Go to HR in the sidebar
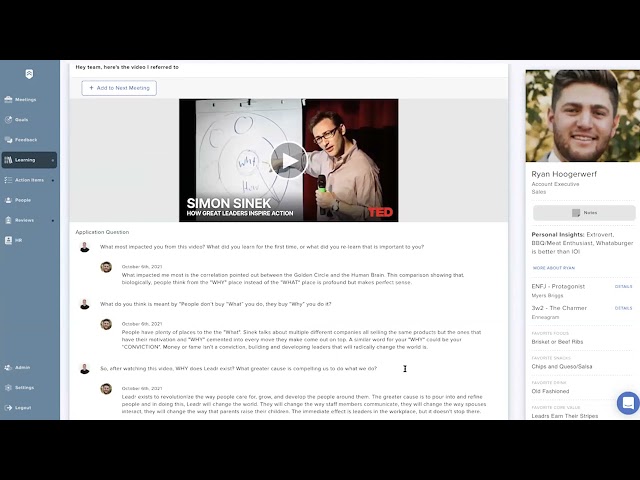Viewport: 640px width, 480px height. [x=18, y=240]
